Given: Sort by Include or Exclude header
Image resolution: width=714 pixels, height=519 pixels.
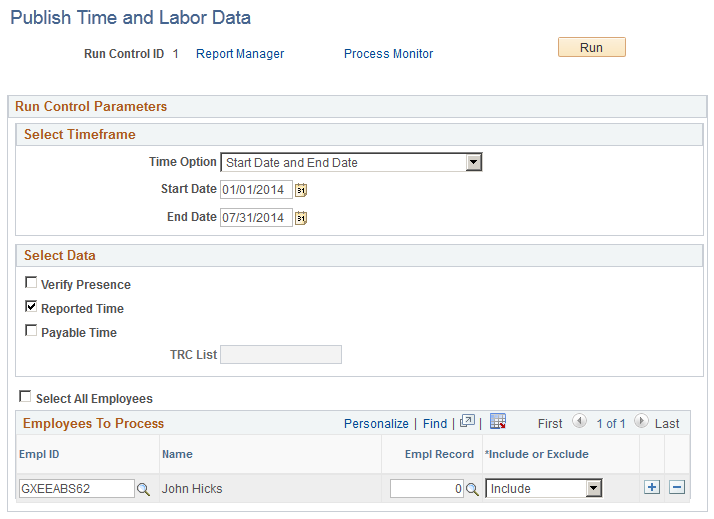Looking at the screenshot, I should (x=537, y=454).
